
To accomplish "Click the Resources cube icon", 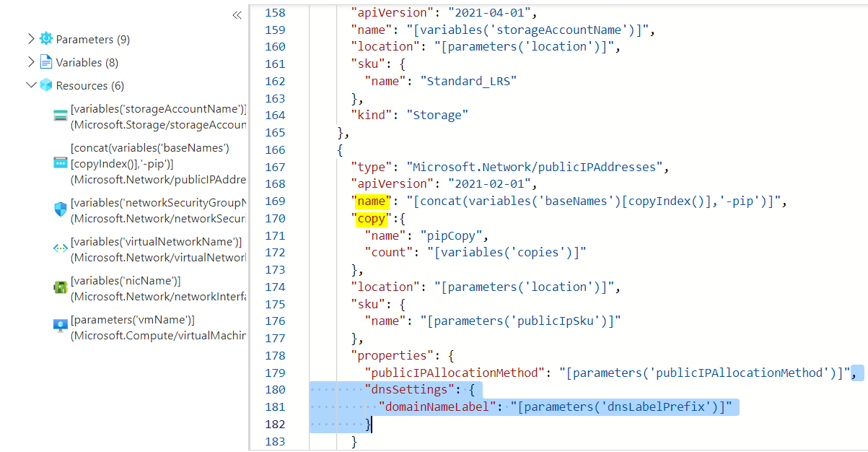I will click(x=46, y=85).
